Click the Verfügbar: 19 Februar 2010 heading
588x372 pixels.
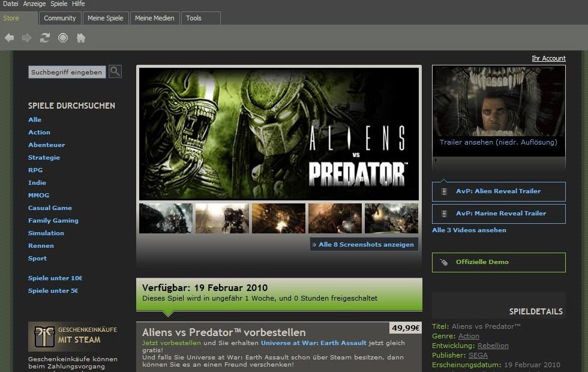click(x=205, y=288)
